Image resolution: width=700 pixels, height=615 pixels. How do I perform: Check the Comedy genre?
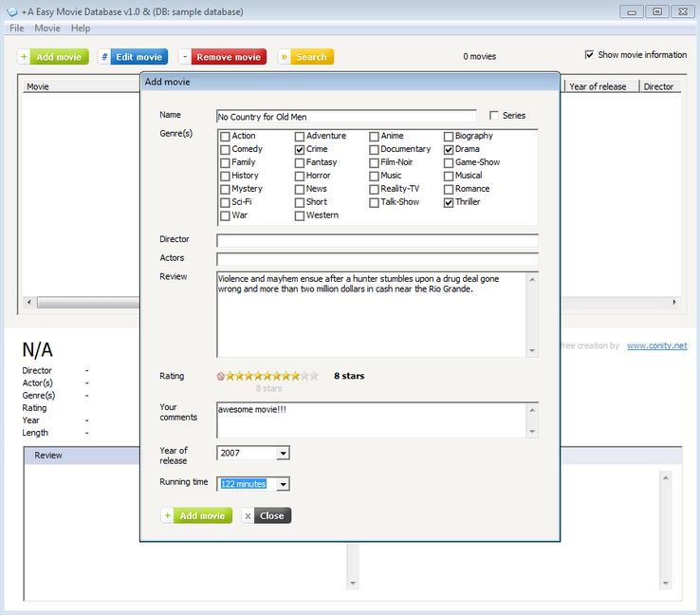point(226,150)
